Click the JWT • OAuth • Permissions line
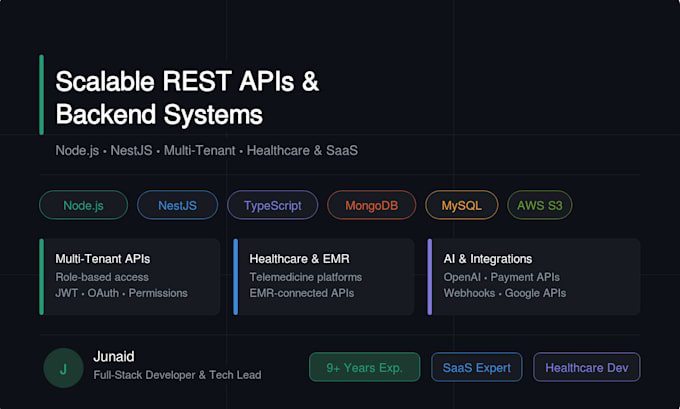680x409 pixels. [121, 293]
